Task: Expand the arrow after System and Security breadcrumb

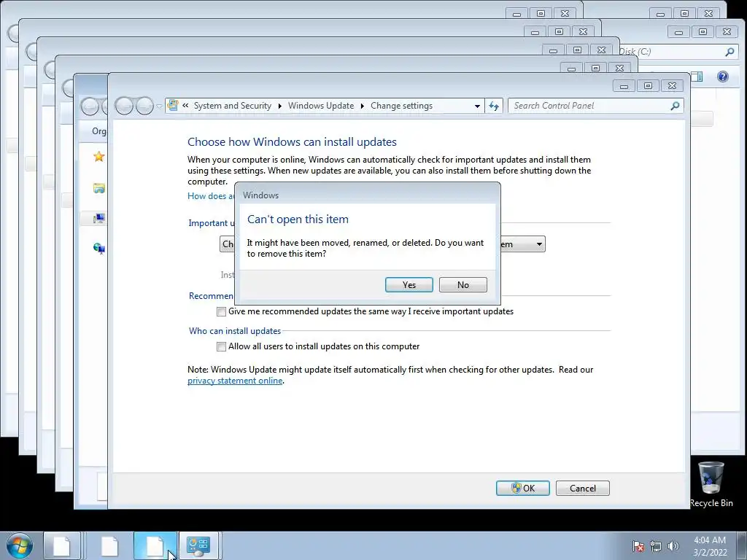Action: pyautogui.click(x=279, y=106)
